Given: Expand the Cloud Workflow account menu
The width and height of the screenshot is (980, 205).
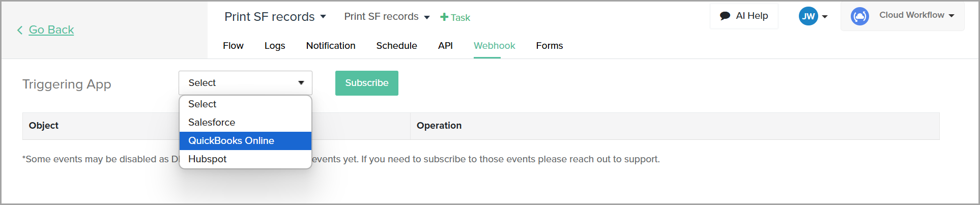Looking at the screenshot, I should (951, 15).
